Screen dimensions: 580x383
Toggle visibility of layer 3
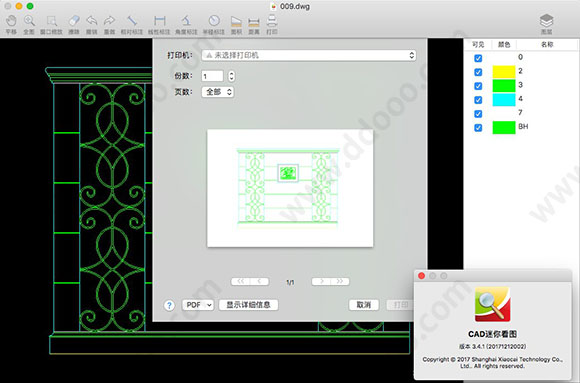pos(478,86)
